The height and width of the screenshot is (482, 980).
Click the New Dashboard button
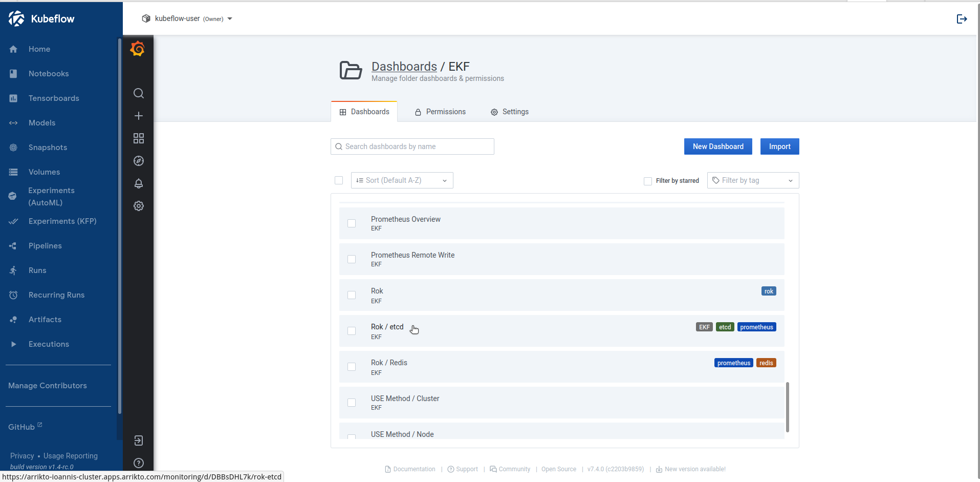(718, 146)
